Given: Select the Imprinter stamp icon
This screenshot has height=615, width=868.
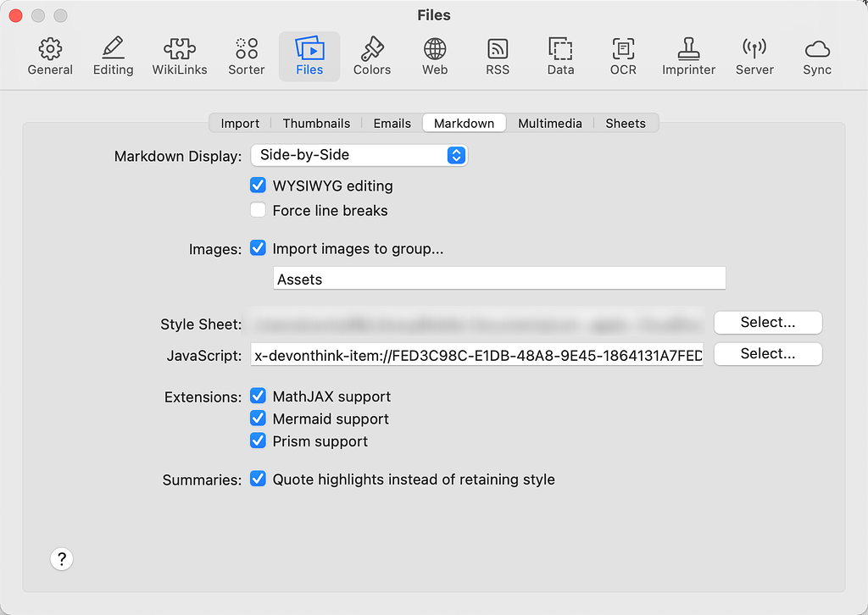Looking at the screenshot, I should coord(688,55).
